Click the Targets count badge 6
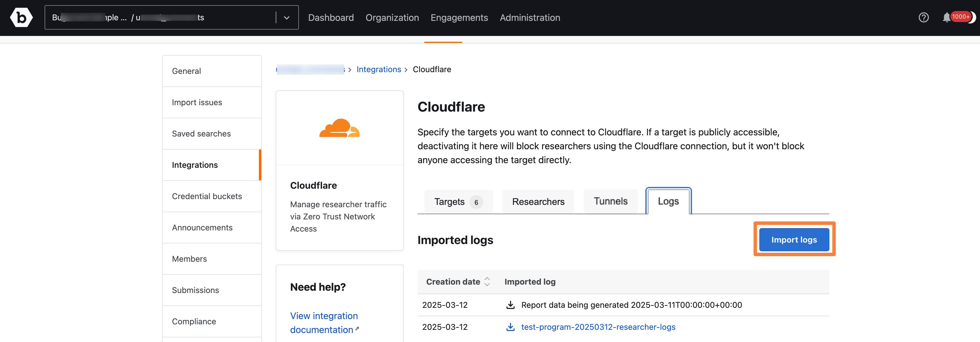 click(476, 202)
